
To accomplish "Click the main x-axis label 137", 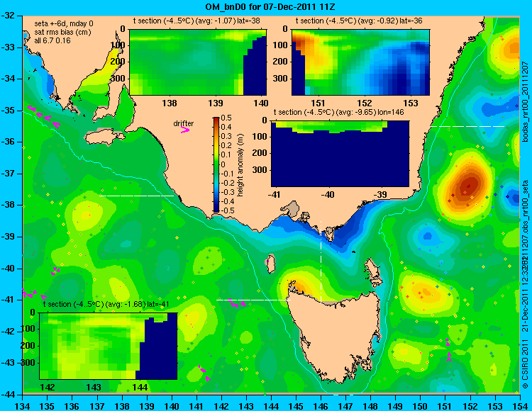I will [97, 405].
